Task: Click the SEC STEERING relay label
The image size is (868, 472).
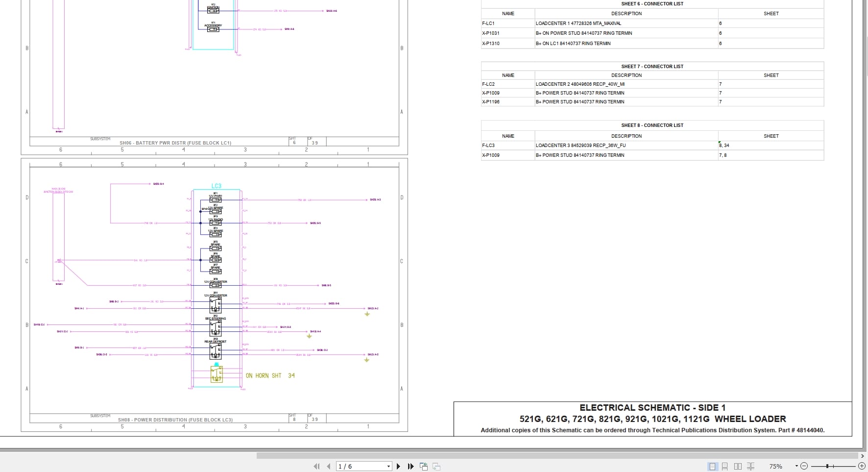Action: 216,319
